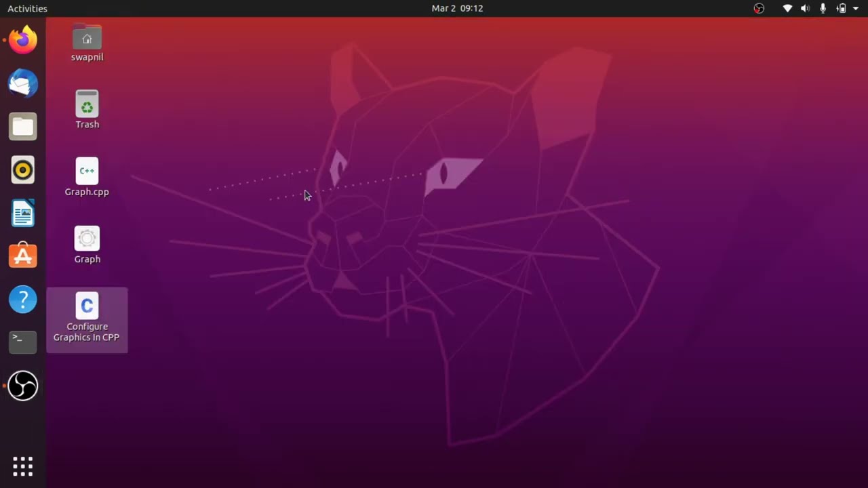
Task: Click the volume speaker indicator
Action: click(805, 9)
